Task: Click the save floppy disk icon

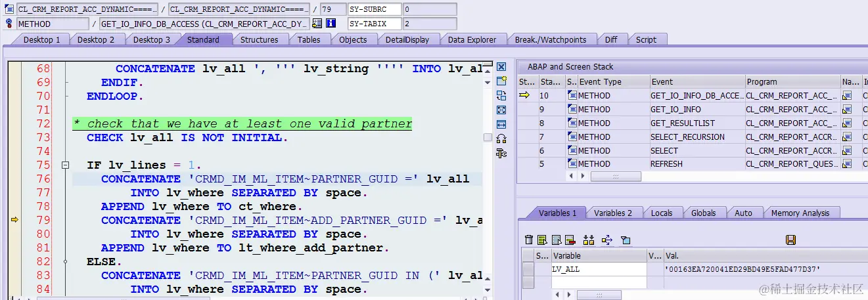Action: (x=790, y=240)
